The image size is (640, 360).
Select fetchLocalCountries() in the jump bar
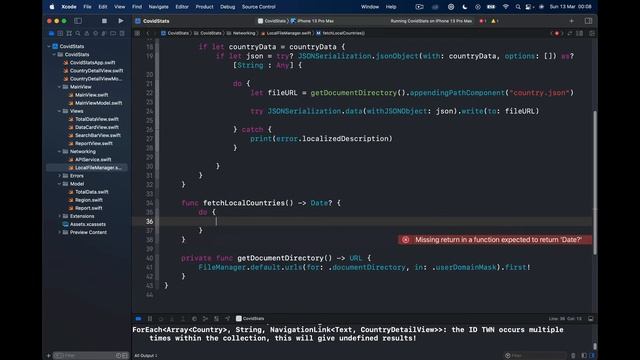coord(340,33)
